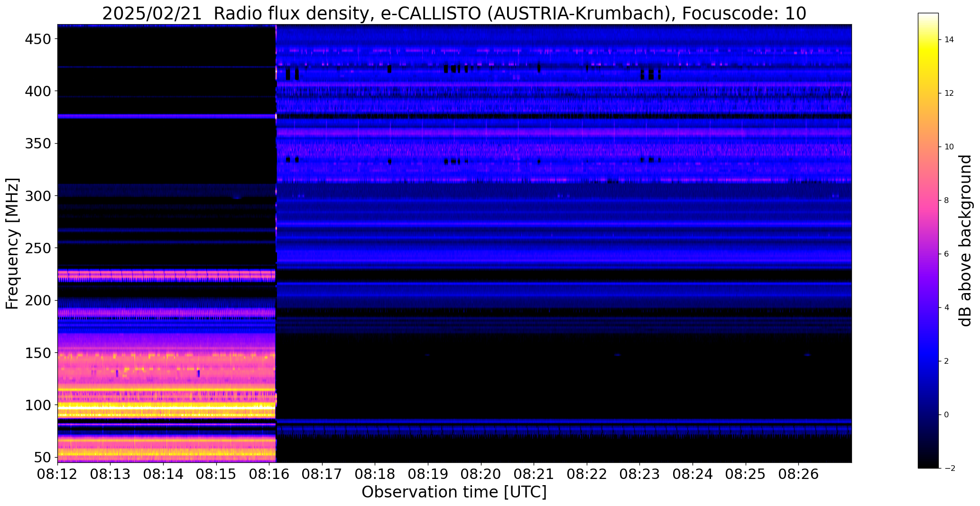Click the colorbar tick label 2
980x506 pixels.
click(947, 361)
